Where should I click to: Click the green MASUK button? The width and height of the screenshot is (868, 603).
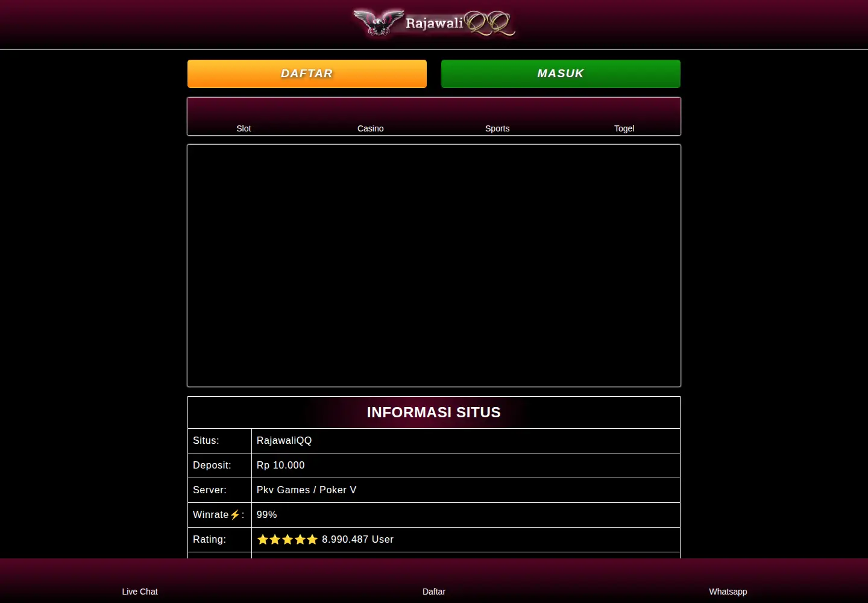(x=561, y=74)
